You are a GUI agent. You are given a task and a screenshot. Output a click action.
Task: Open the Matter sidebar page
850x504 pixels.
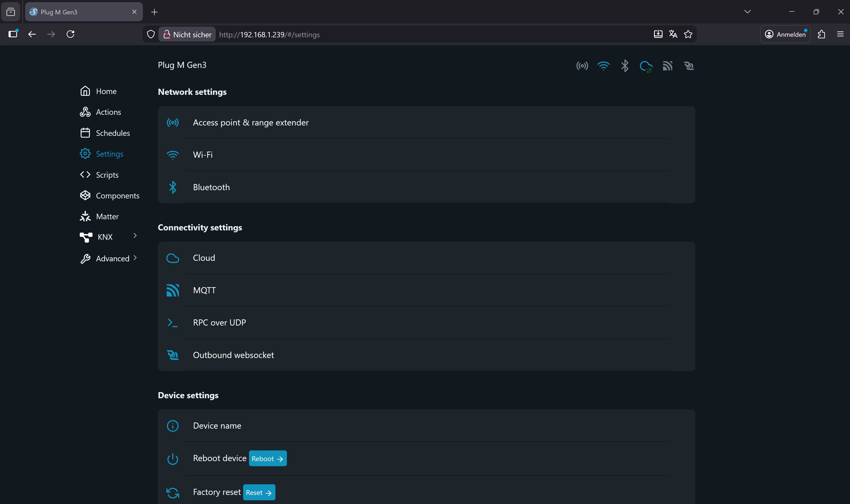[107, 216]
